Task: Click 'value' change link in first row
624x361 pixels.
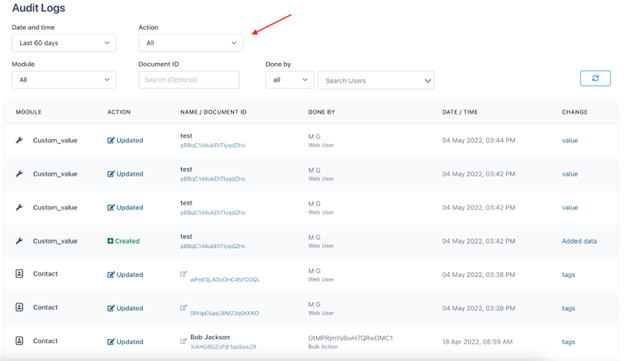Action: tap(569, 140)
